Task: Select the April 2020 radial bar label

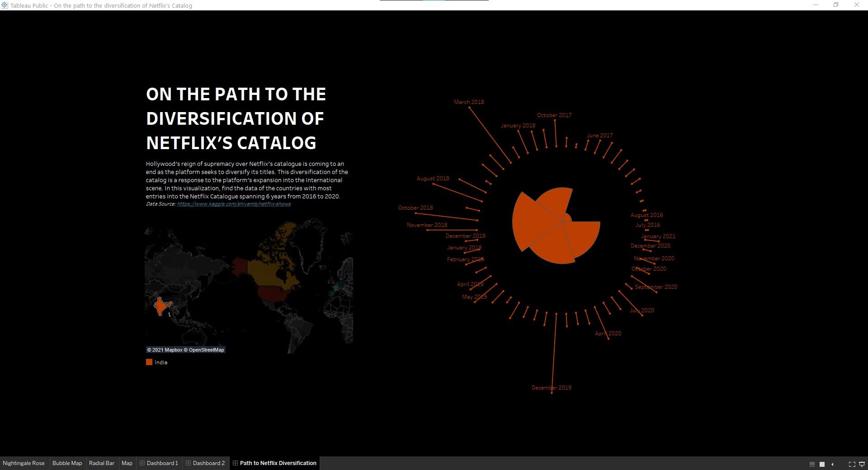Action: (608, 334)
